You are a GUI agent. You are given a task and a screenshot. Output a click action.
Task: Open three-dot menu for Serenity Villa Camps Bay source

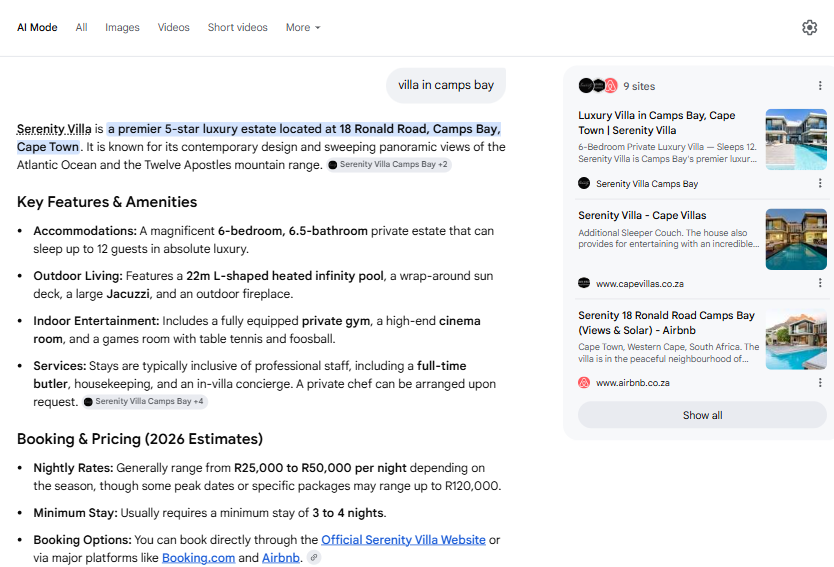click(820, 183)
